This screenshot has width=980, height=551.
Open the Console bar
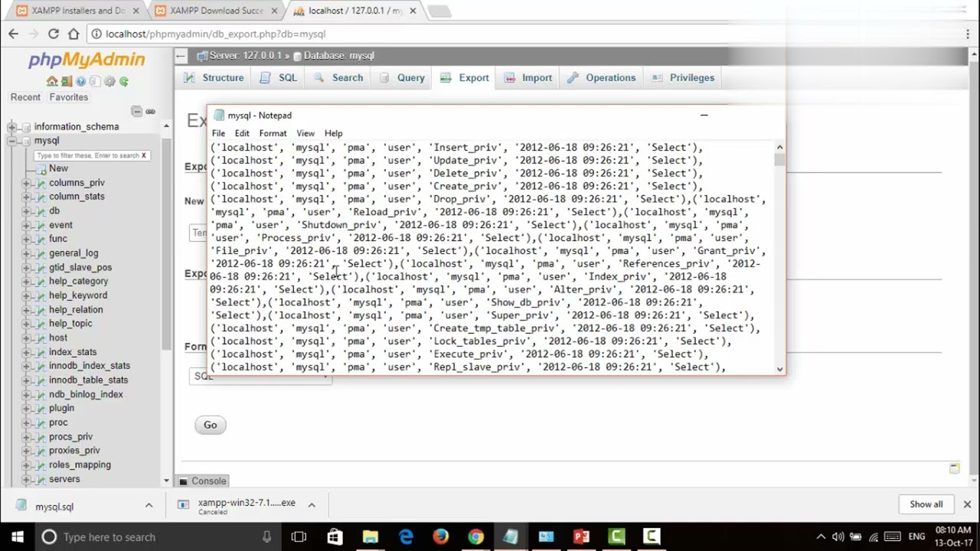click(203, 481)
